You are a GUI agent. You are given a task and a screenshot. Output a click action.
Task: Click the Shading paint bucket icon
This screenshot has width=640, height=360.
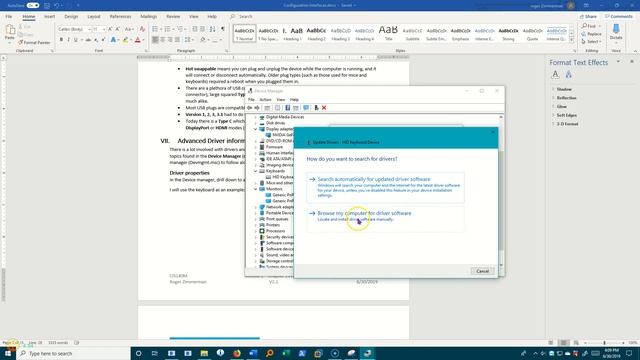pyautogui.click(x=203, y=40)
